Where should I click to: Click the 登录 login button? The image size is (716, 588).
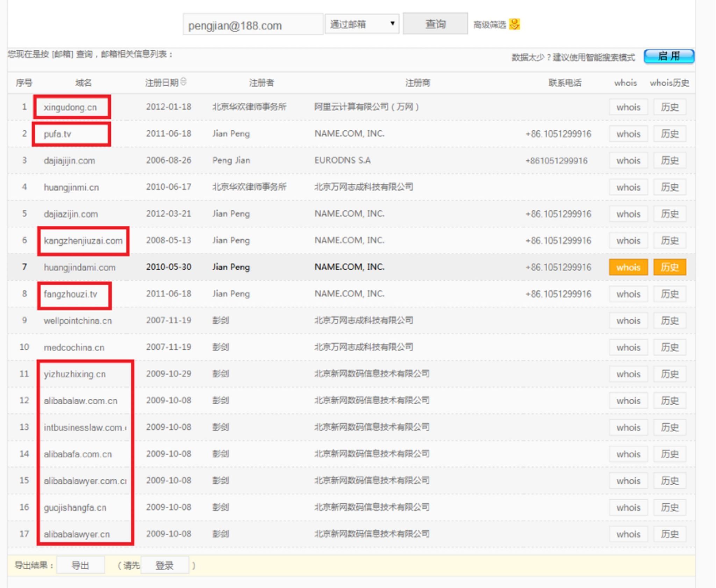[164, 565]
